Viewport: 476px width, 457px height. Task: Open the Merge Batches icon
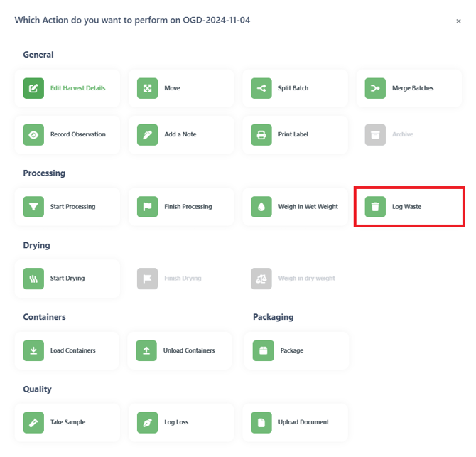375,88
